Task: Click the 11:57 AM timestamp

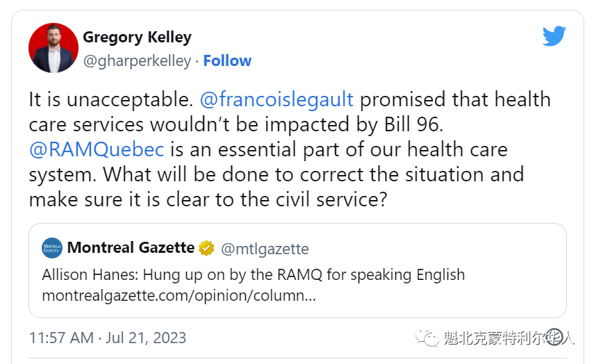Action: click(61, 338)
